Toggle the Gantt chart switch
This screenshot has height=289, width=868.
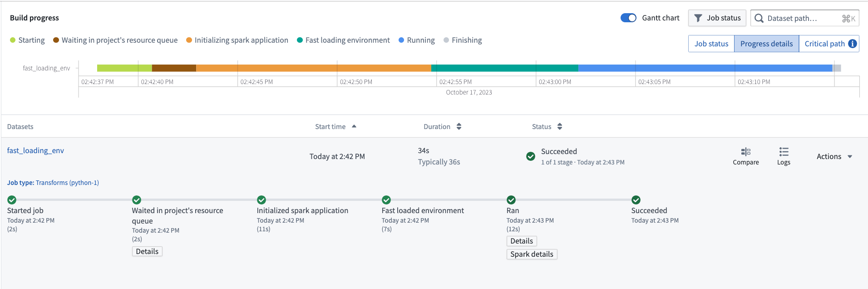point(628,18)
